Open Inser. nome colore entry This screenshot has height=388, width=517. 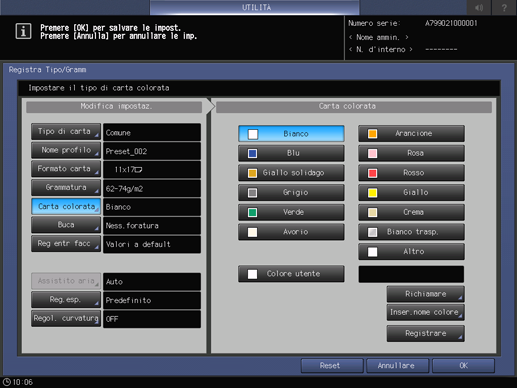point(425,312)
